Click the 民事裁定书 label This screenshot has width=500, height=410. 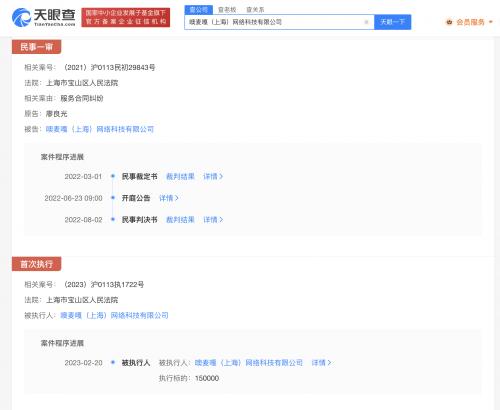pyautogui.click(x=139, y=176)
